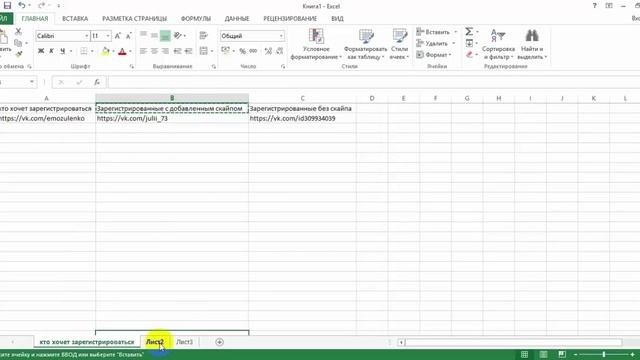Apply percent style format
640x360 pixels.
pyautogui.click(x=242, y=51)
